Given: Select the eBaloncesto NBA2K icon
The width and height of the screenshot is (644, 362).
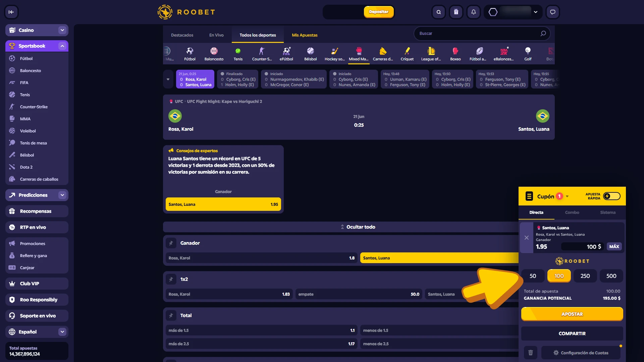Looking at the screenshot, I should [x=503, y=54].
